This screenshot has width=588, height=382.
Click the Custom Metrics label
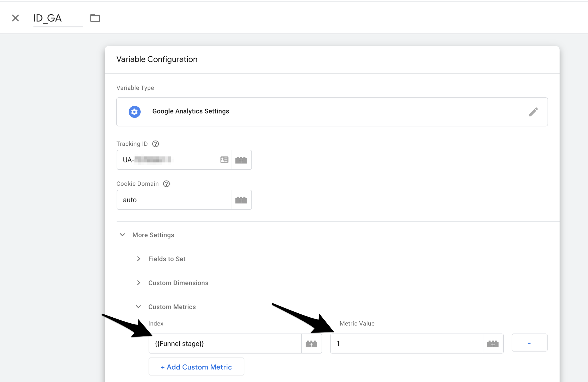[172, 307]
